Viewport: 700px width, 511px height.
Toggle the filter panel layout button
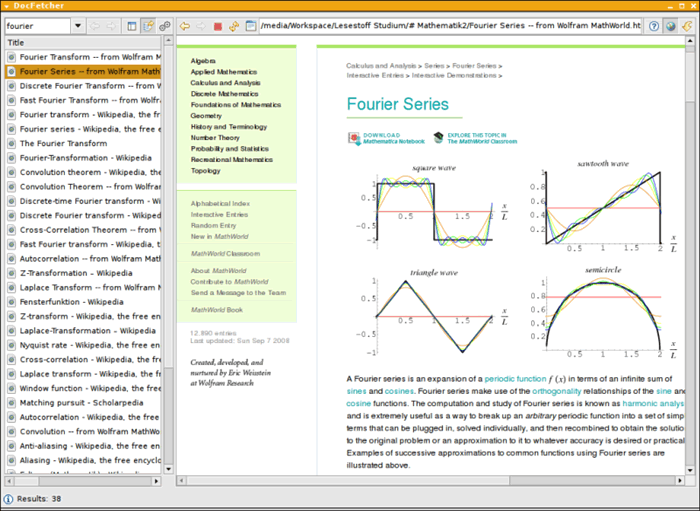point(130,25)
